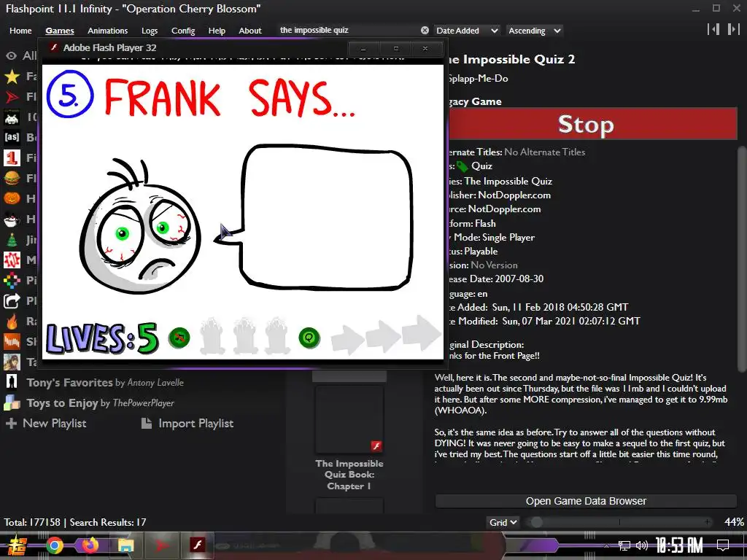747x560 pixels.
Task: Open Chrome from the taskbar
Action: pos(54,545)
